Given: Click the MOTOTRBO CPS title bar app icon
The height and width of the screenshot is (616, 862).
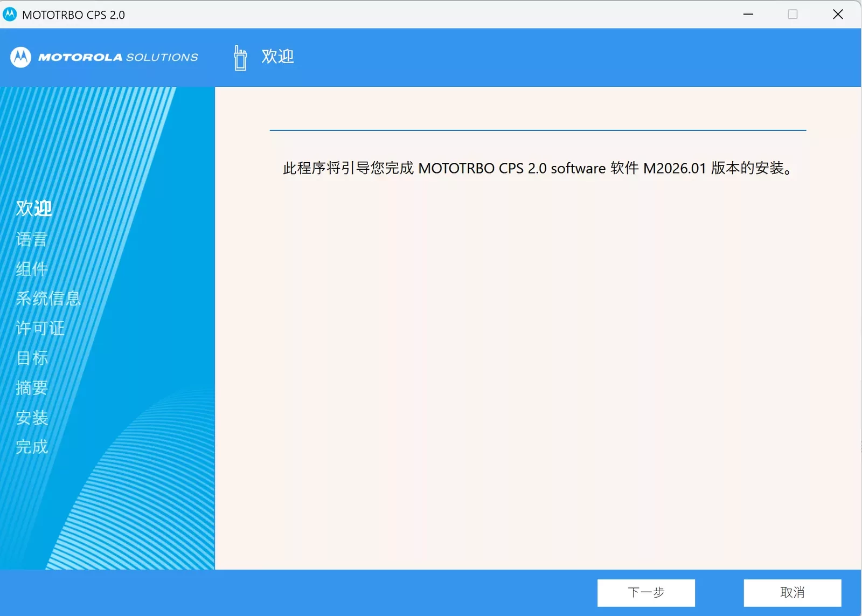Looking at the screenshot, I should point(10,15).
